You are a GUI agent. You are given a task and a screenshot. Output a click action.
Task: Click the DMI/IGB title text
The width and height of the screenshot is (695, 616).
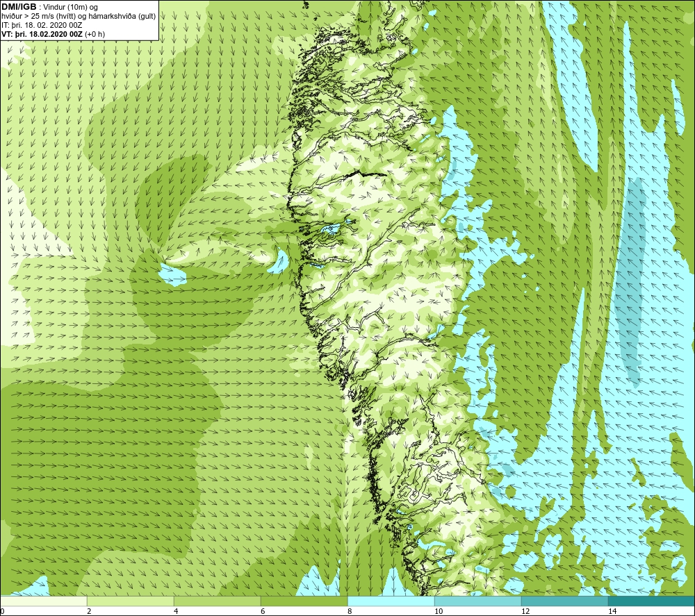(x=19, y=7)
